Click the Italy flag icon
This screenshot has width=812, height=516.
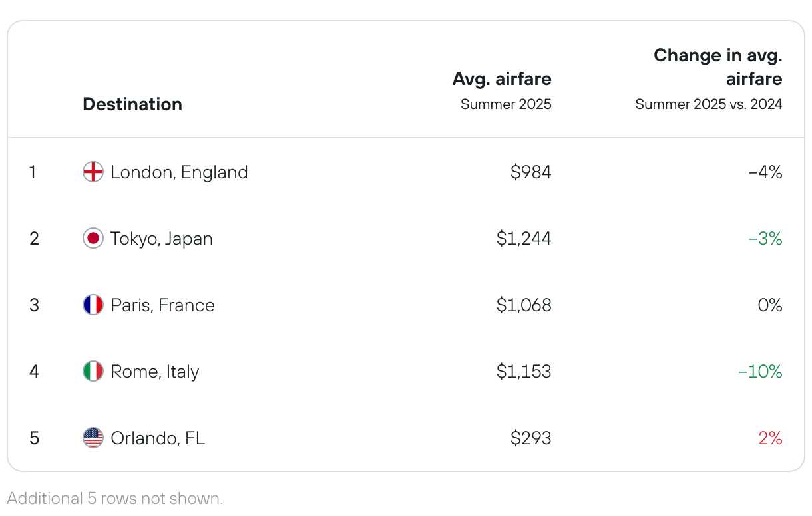tap(93, 372)
